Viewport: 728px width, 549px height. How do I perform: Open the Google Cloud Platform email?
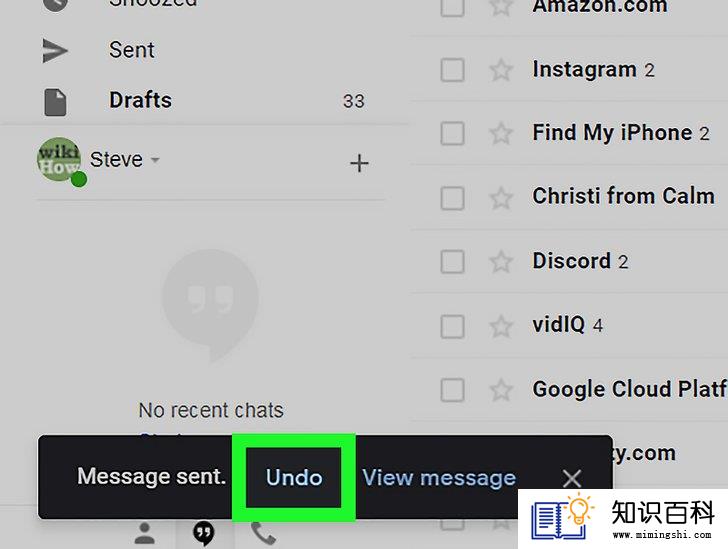(630, 389)
